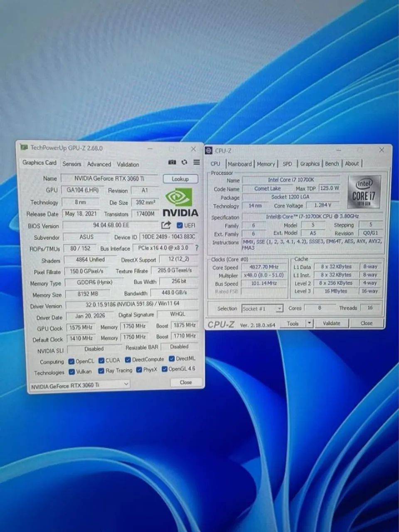399x532 pixels.
Task: Click the Close button in CPU-Z
Action: (367, 323)
